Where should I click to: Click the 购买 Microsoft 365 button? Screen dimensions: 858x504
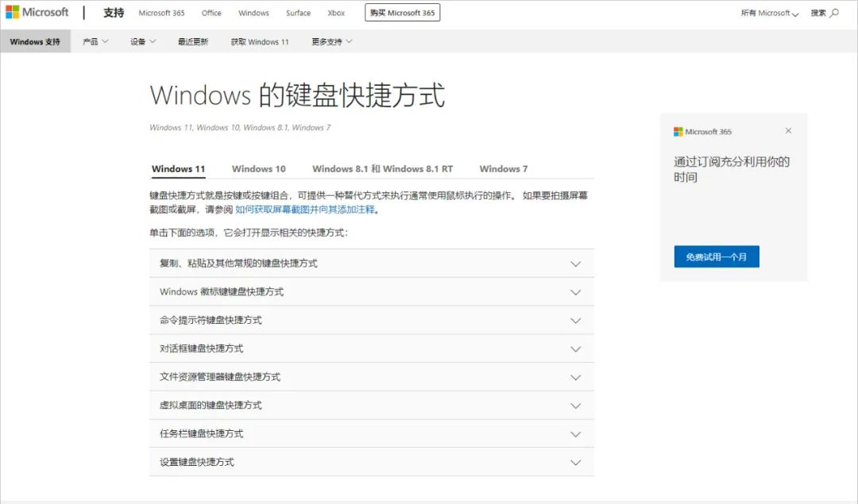point(402,13)
